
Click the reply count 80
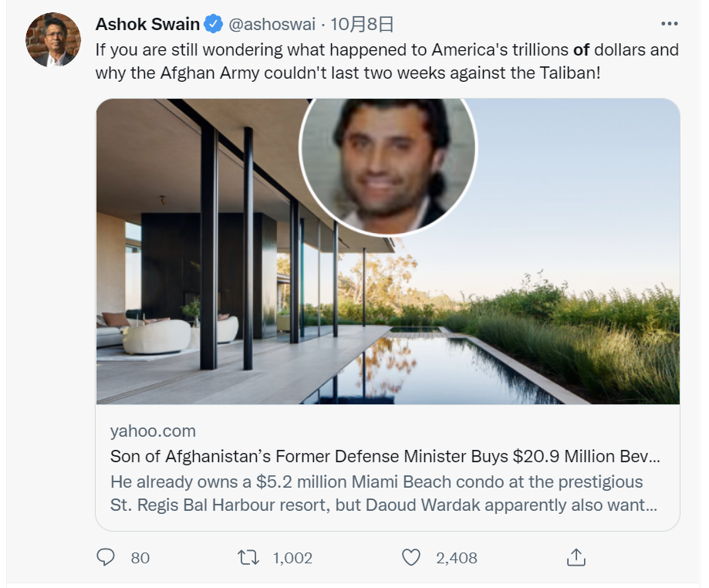tap(140, 558)
